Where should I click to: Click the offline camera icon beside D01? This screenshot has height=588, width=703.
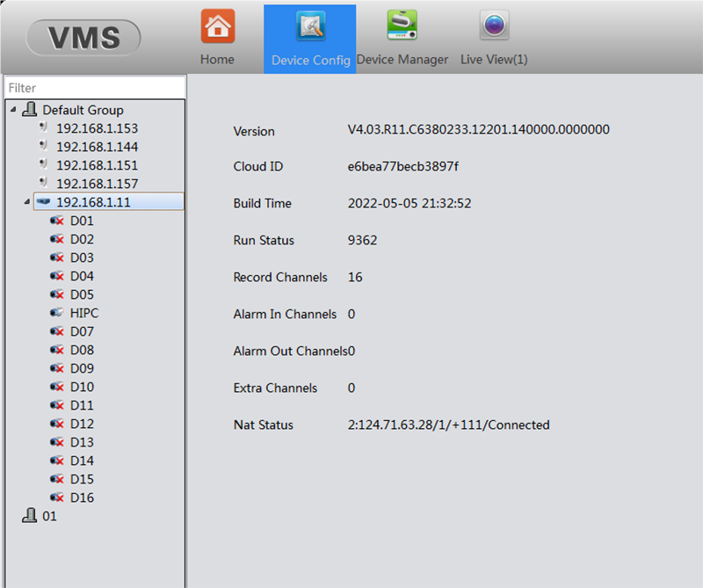57,221
